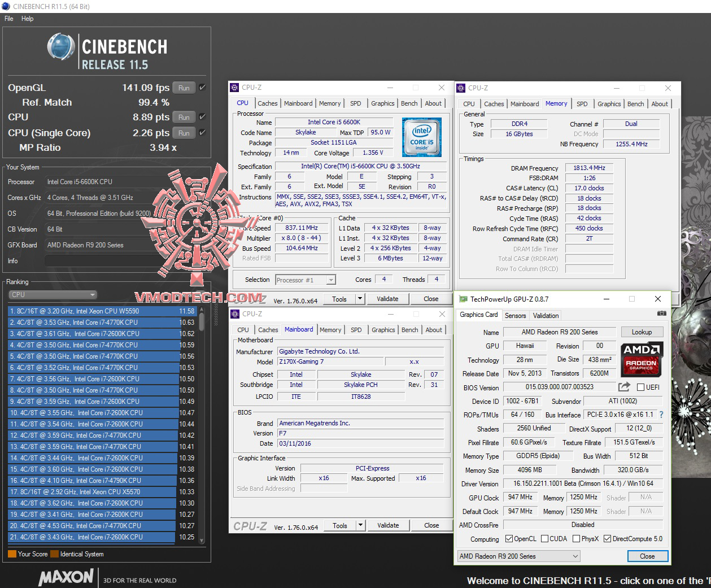Click Validate in the Mainboard window

(388, 525)
